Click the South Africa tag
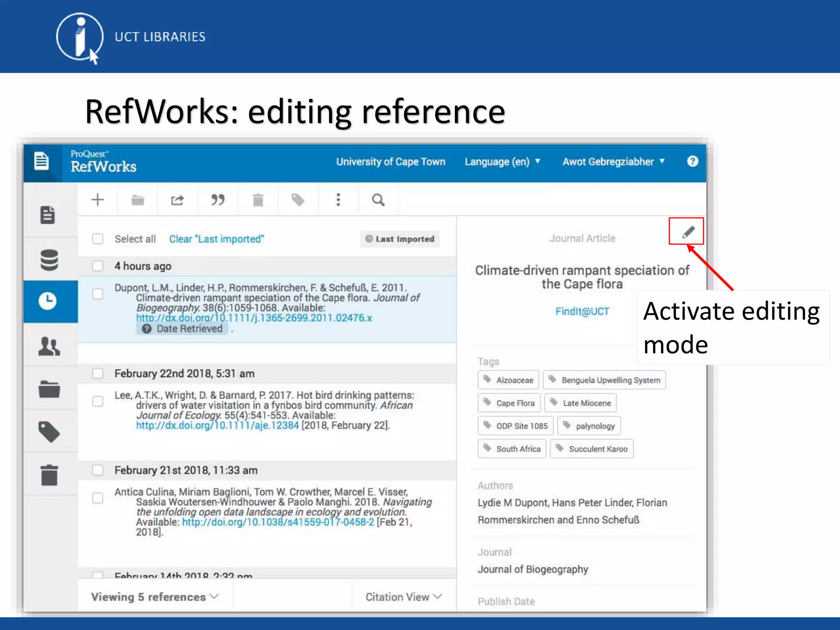The image size is (840, 630). pos(512,449)
